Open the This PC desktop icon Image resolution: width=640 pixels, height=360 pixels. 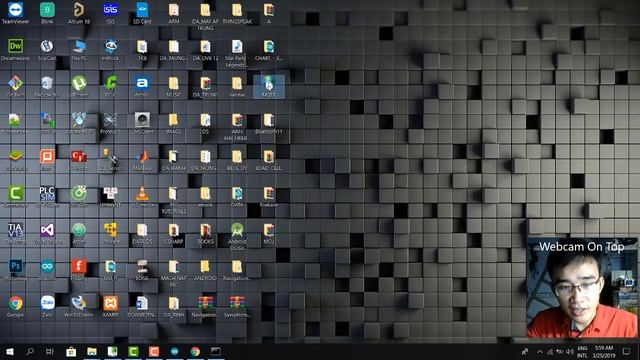79,49
